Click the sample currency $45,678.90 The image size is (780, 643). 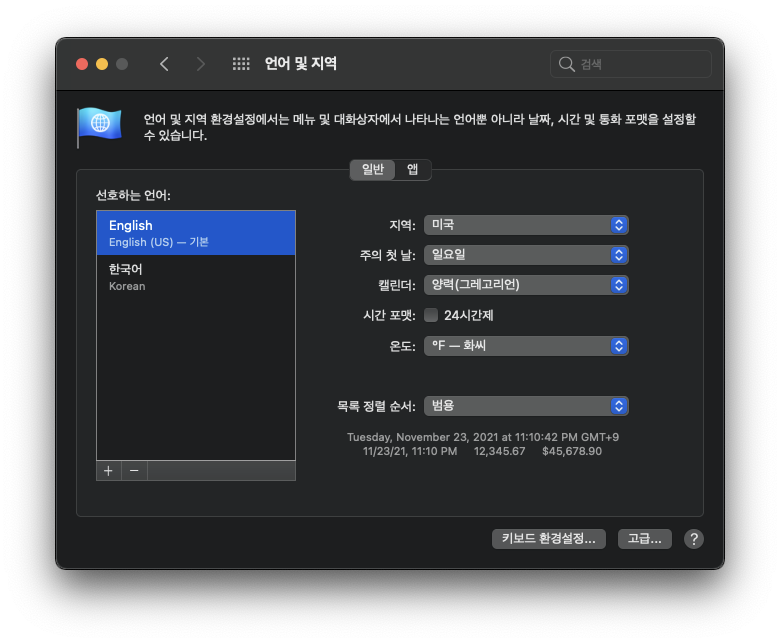[572, 452]
